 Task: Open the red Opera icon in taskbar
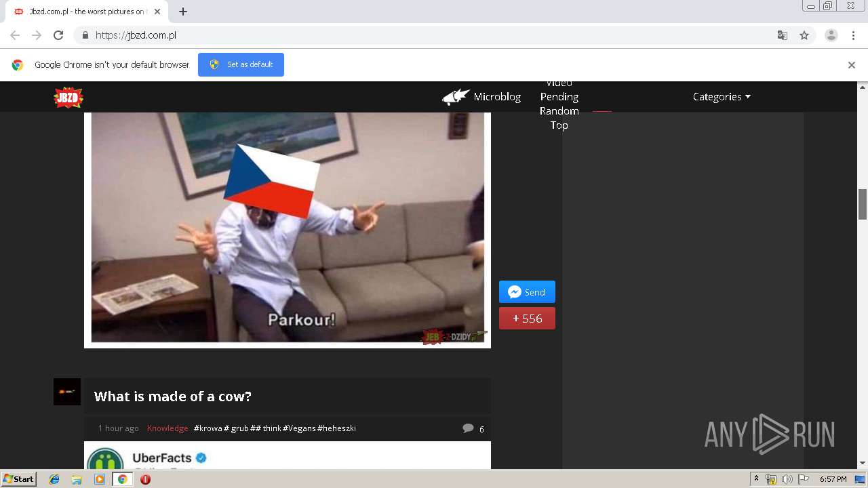pos(145,479)
